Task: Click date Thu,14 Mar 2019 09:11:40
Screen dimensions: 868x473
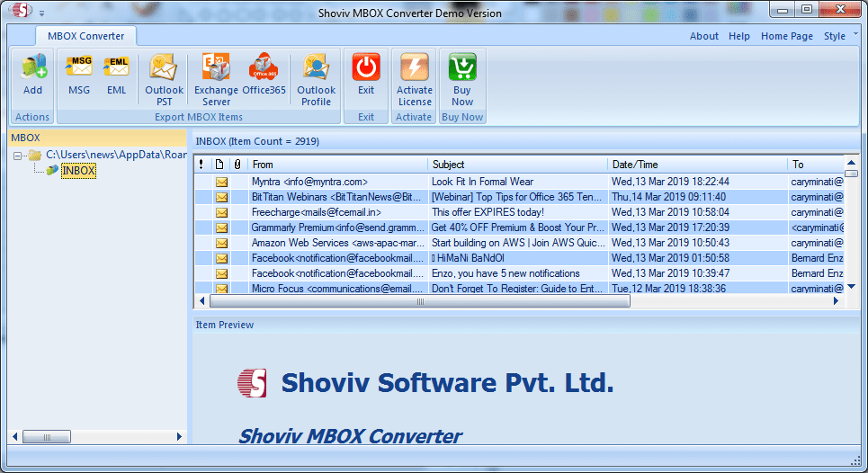Action: tap(668, 197)
